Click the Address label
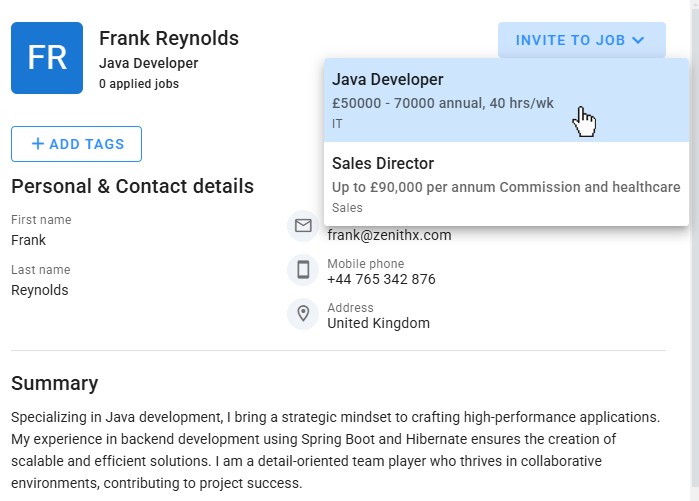Viewport: 699px width, 501px height. pyautogui.click(x=350, y=308)
